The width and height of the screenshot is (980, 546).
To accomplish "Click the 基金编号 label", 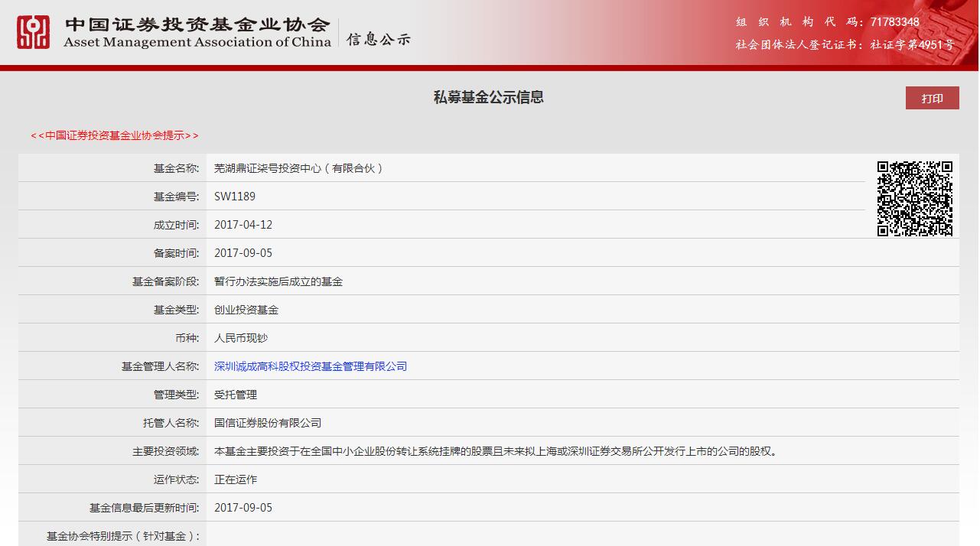I will 176,197.
